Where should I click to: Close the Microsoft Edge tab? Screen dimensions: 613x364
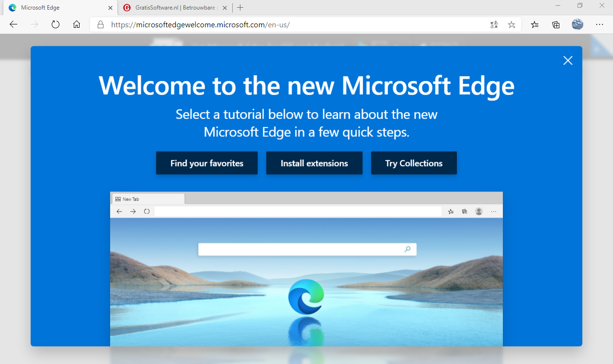pos(110,8)
